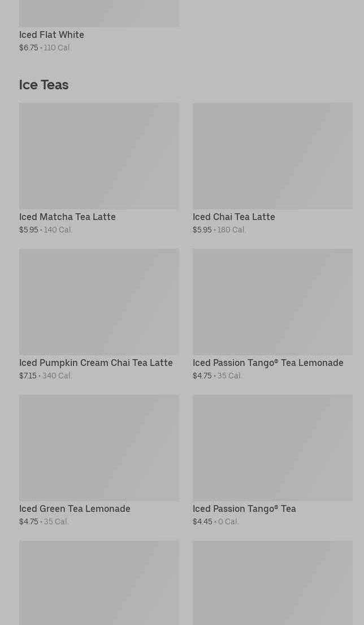Select the Iced Green Tea Lemonade image
This screenshot has height=625, width=364.
pyautogui.click(x=99, y=447)
